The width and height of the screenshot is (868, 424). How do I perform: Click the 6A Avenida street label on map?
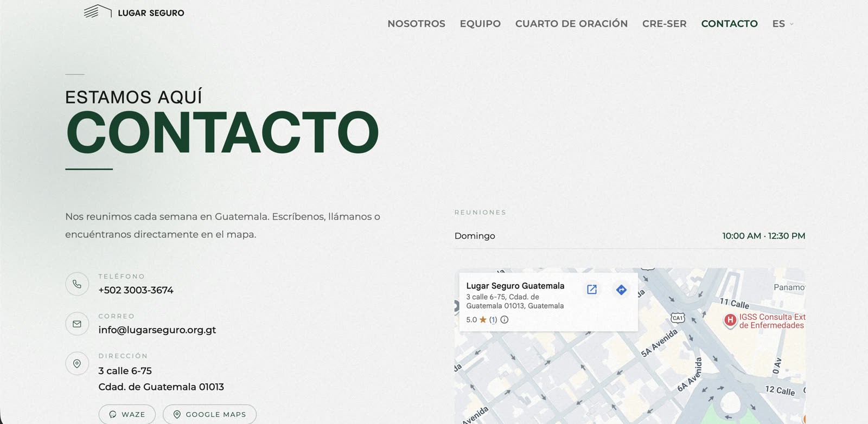click(689, 374)
